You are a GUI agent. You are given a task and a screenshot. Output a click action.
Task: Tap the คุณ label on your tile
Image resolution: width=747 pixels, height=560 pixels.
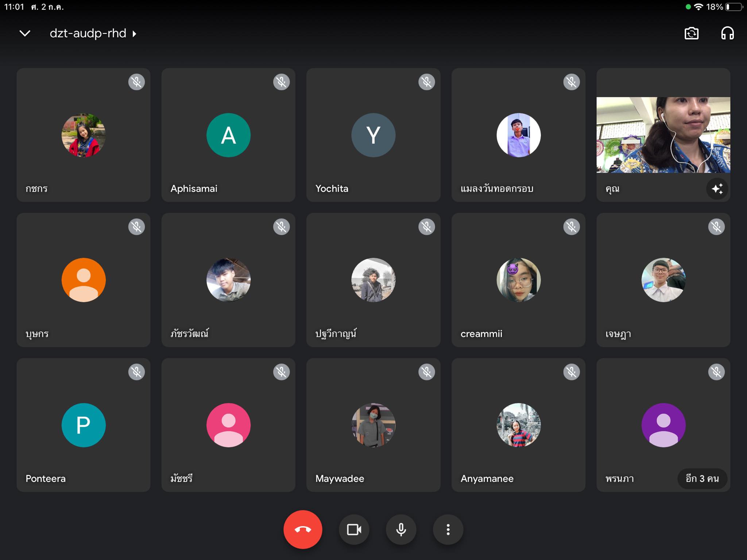[612, 189]
